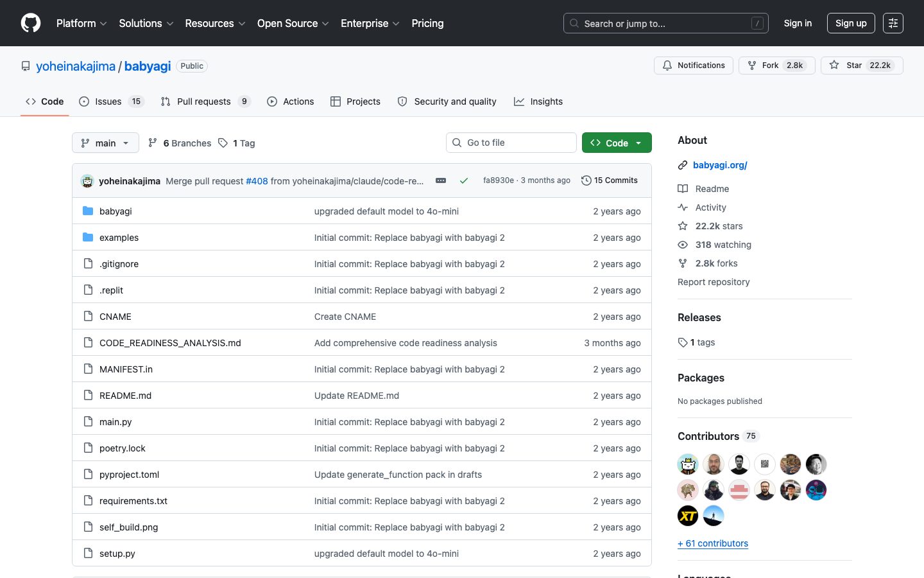Click the setup.py file icon

pyautogui.click(x=88, y=553)
